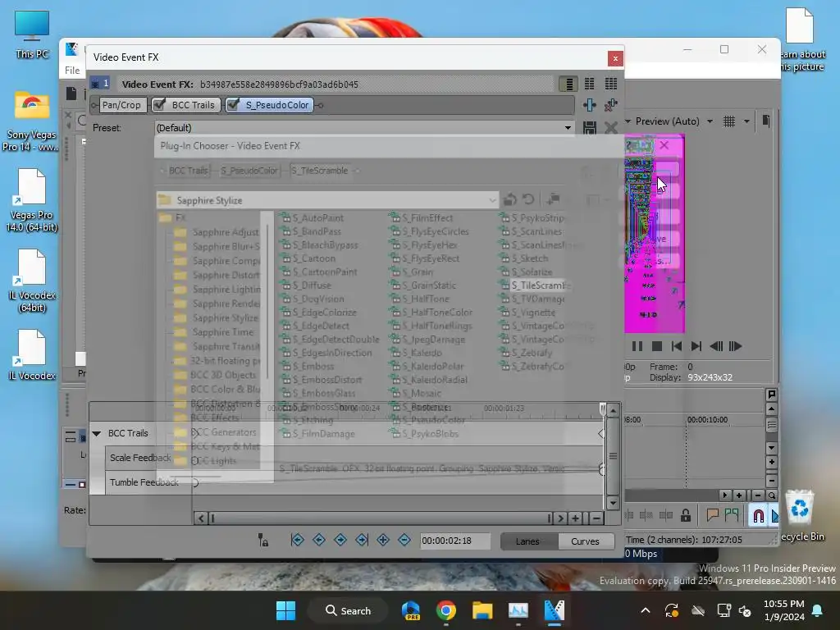This screenshot has width=840, height=630.
Task: Go to Next Keyframe button
Action: (x=340, y=540)
